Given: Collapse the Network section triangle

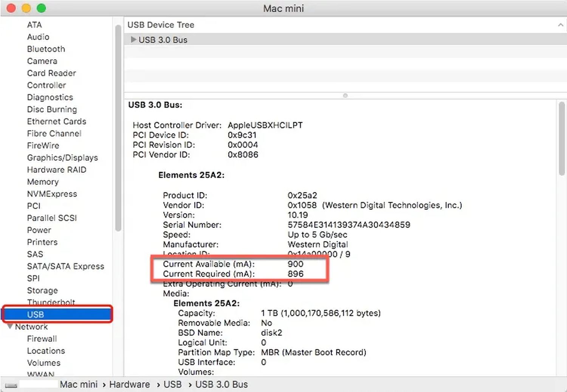Looking at the screenshot, I should click(x=10, y=326).
